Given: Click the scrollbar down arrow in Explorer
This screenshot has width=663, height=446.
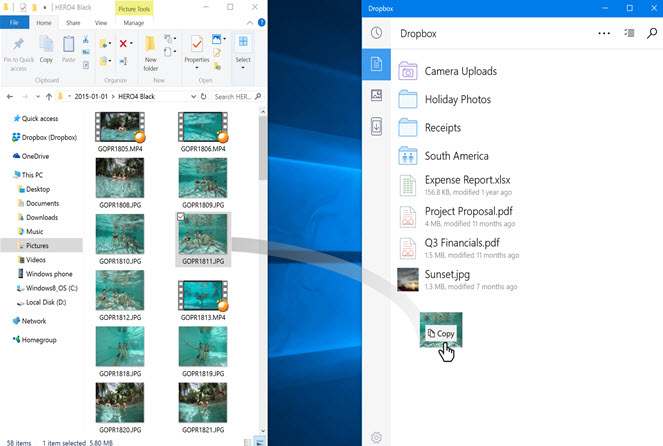Looking at the screenshot, I should 263,430.
